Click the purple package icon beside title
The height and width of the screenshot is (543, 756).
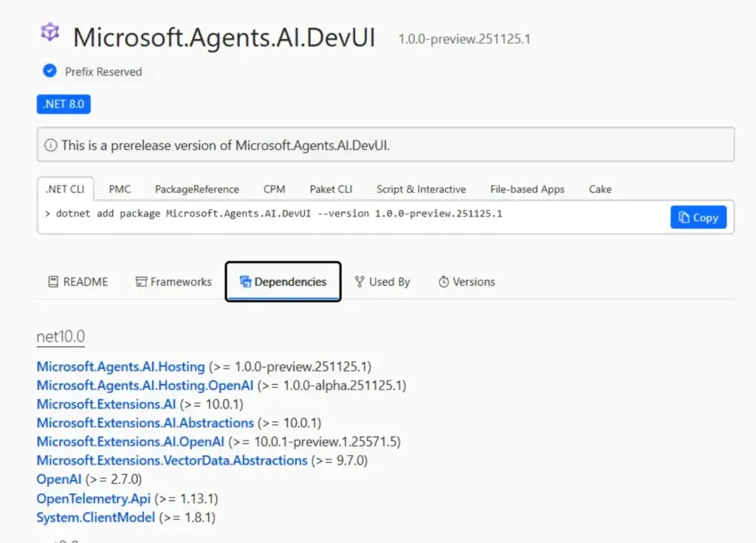coord(49,33)
